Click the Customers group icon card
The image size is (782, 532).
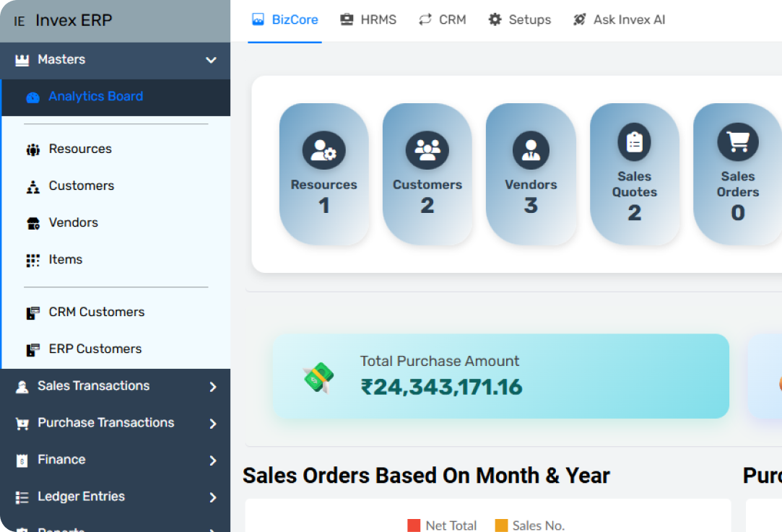(x=427, y=150)
